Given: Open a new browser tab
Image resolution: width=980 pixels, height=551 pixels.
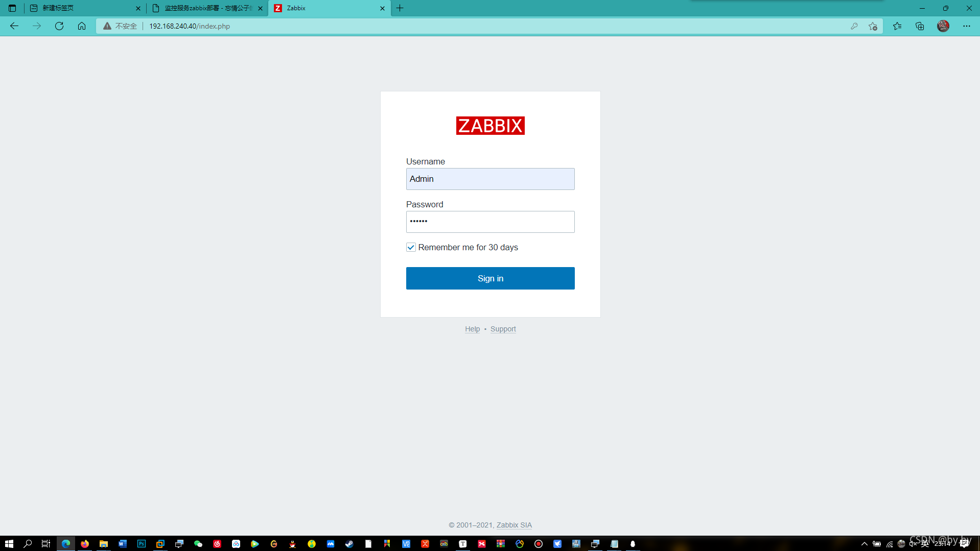Looking at the screenshot, I should coord(400,8).
